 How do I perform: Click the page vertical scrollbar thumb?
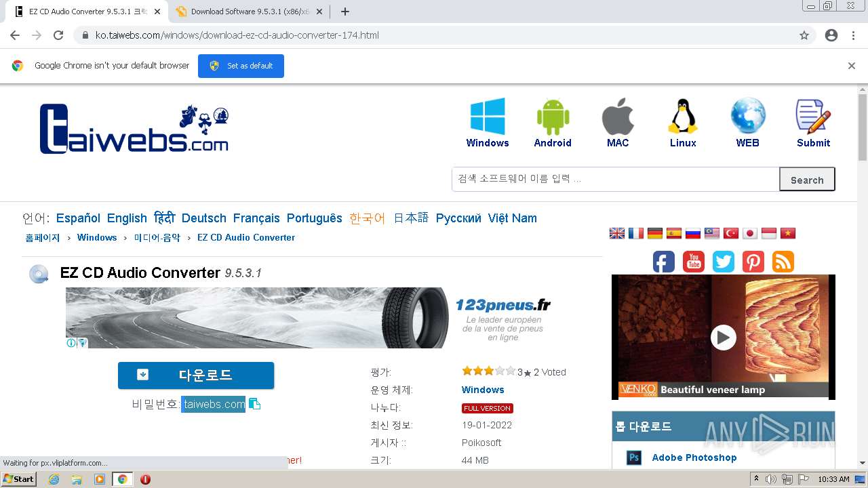tap(863, 127)
